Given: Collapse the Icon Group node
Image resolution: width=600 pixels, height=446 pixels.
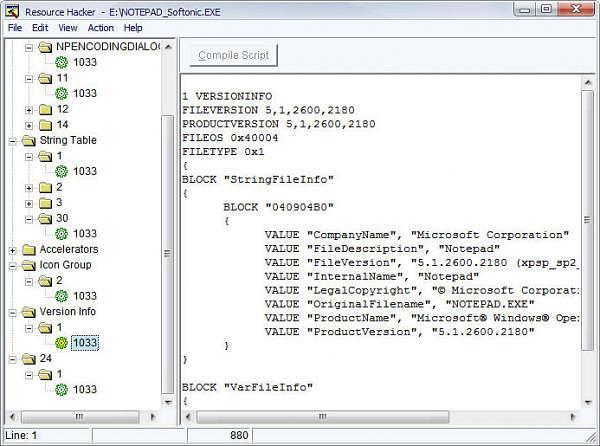Looking at the screenshot, I should (13, 266).
